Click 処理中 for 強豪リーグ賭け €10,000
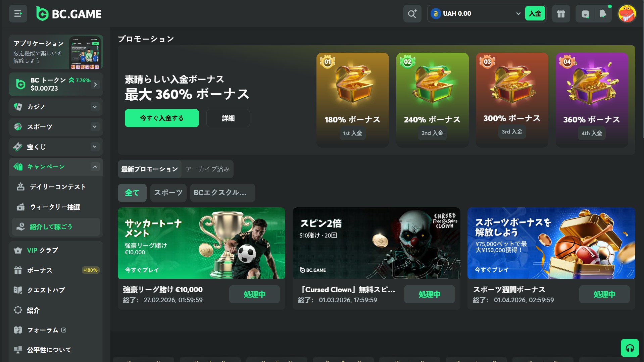The width and height of the screenshot is (644, 362). [x=254, y=294]
